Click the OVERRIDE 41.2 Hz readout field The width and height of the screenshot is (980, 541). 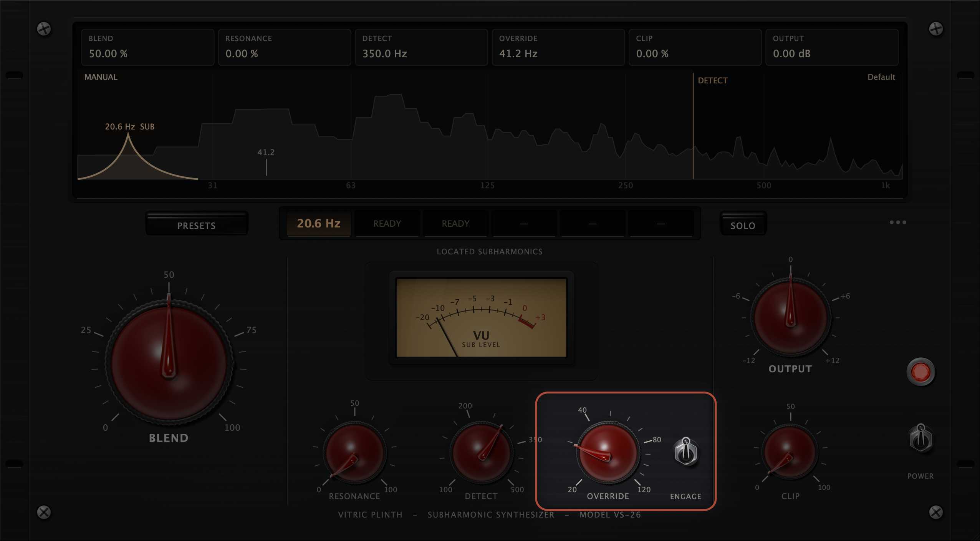pos(558,47)
